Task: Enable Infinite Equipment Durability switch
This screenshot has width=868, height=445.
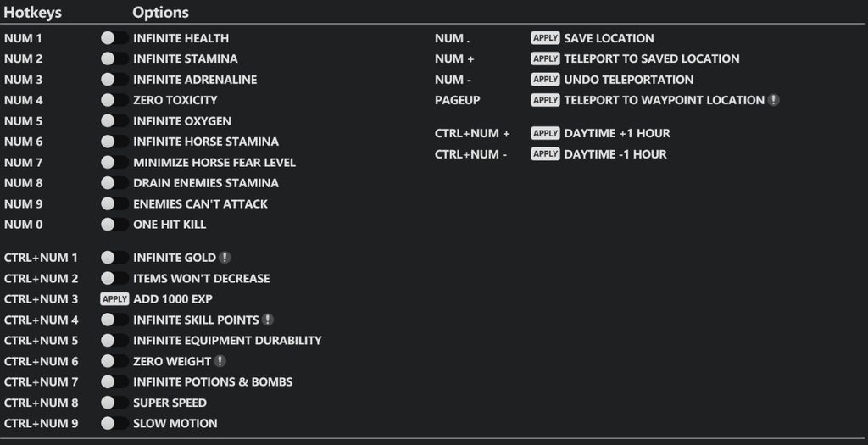Action: [x=114, y=341]
